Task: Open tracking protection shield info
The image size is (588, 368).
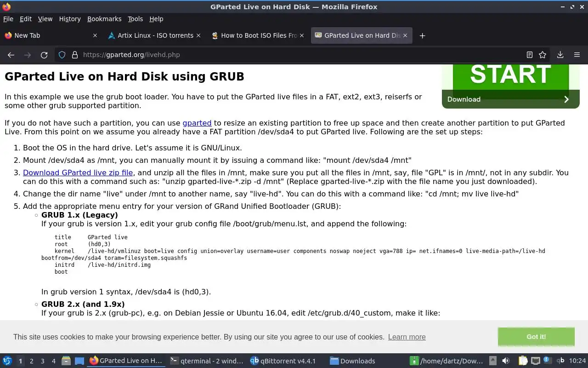Action: click(62, 55)
